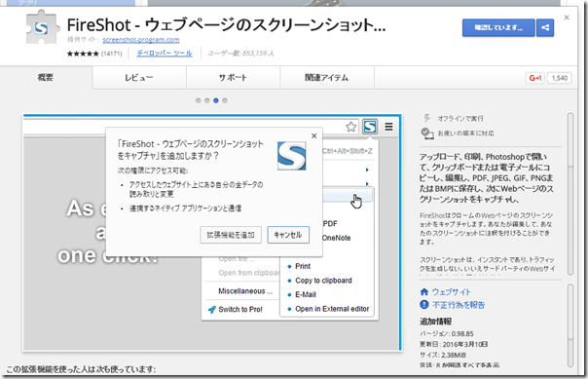Click the 追加情報 heading
The height and width of the screenshot is (379, 588).
tap(435, 322)
